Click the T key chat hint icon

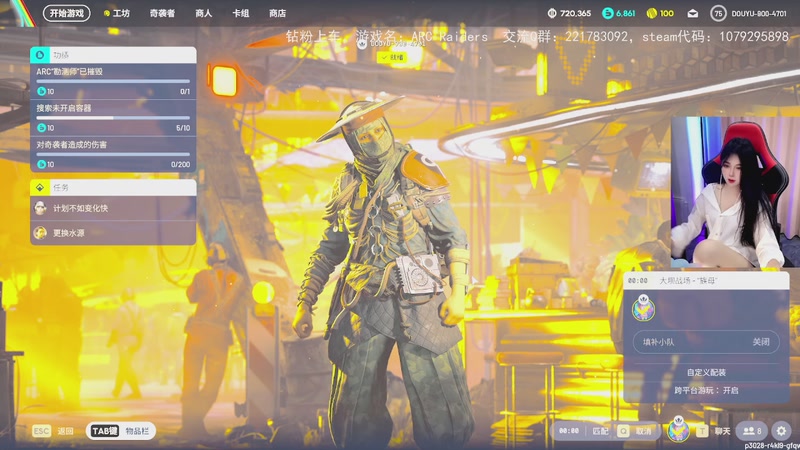(x=702, y=431)
